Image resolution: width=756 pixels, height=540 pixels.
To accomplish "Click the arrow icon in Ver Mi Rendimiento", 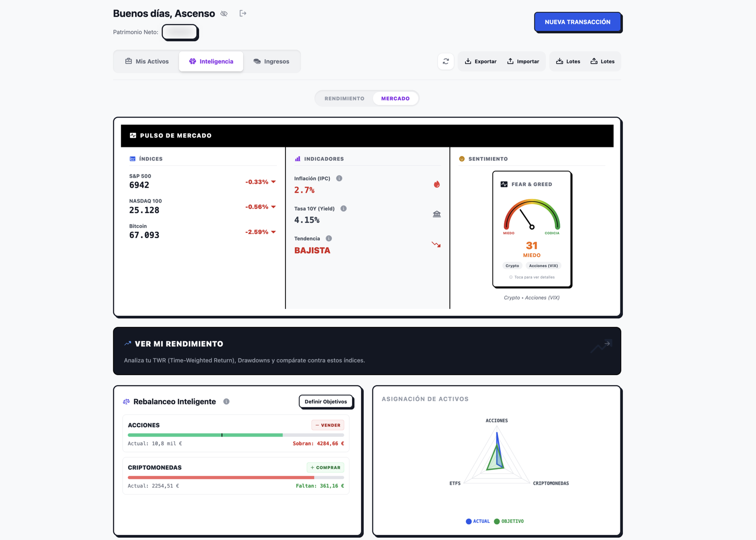I will (607, 343).
